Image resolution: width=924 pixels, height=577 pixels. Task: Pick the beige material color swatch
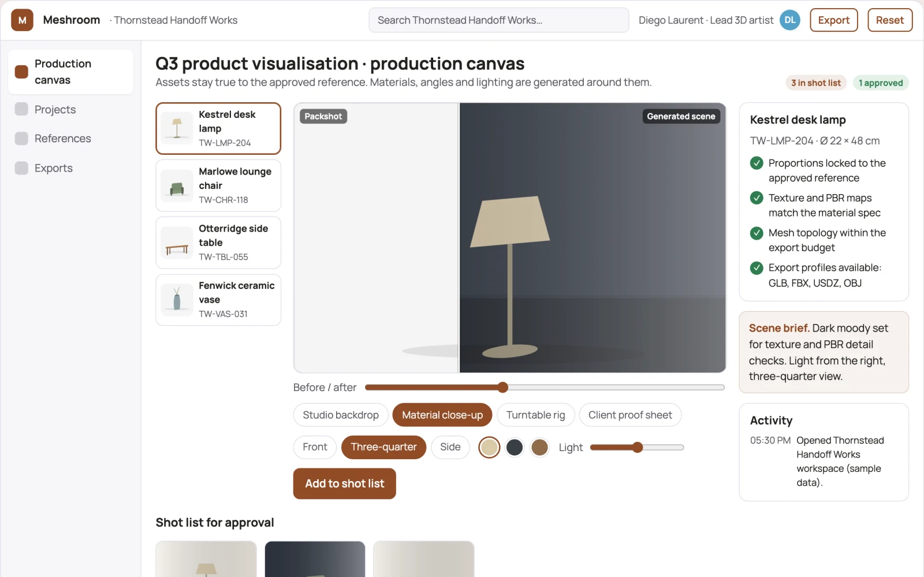pos(489,447)
